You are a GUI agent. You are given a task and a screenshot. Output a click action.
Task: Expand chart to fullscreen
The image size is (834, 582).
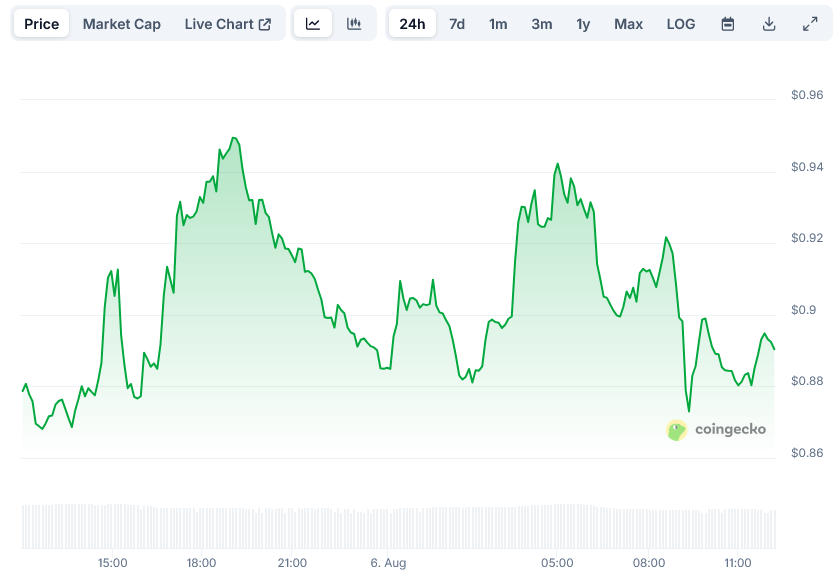810,24
